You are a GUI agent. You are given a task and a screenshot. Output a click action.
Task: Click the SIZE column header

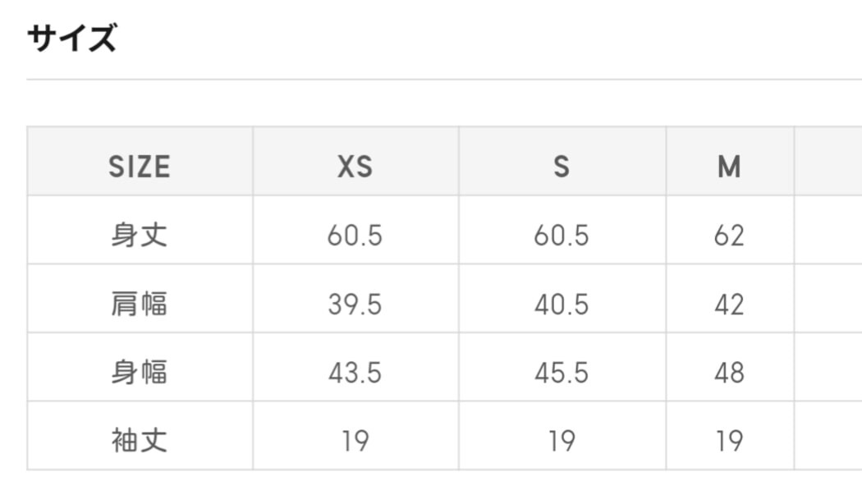tap(140, 167)
